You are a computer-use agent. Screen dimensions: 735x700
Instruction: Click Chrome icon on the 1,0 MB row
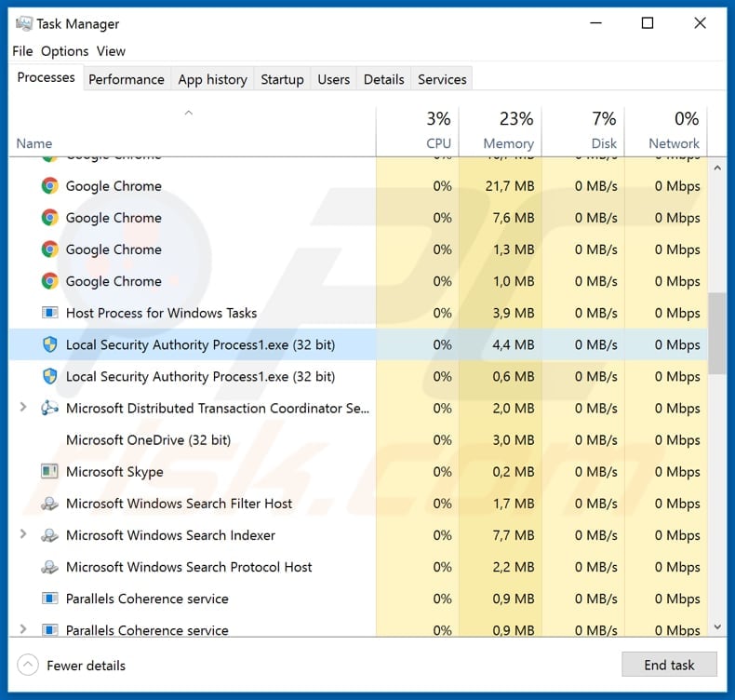[x=49, y=281]
